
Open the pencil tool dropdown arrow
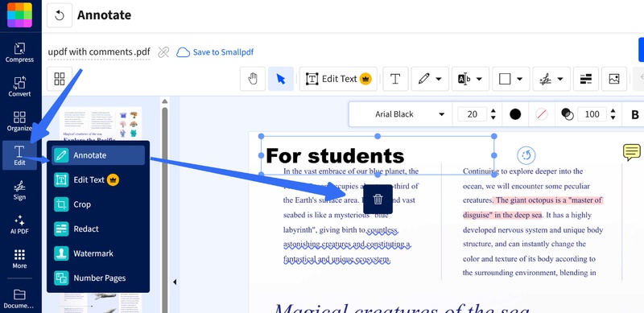(439, 79)
